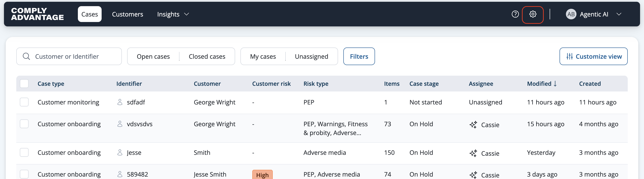Open the help question mark icon
Viewport: 644px width, 179px height.
515,14
